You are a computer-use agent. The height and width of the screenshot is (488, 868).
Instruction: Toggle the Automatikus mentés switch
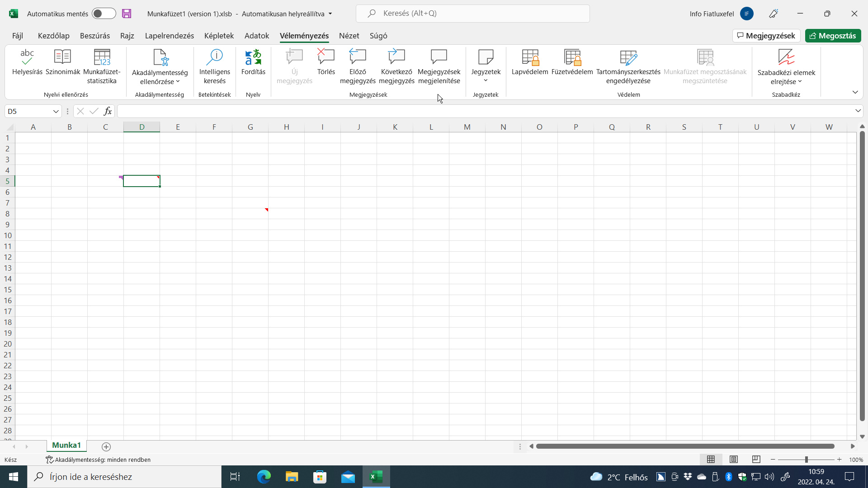pyautogui.click(x=104, y=14)
